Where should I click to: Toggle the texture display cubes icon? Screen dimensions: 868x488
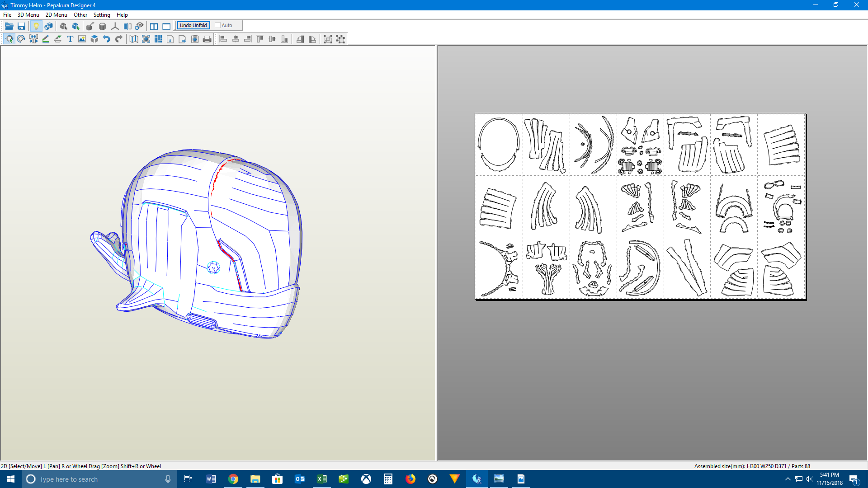click(48, 26)
